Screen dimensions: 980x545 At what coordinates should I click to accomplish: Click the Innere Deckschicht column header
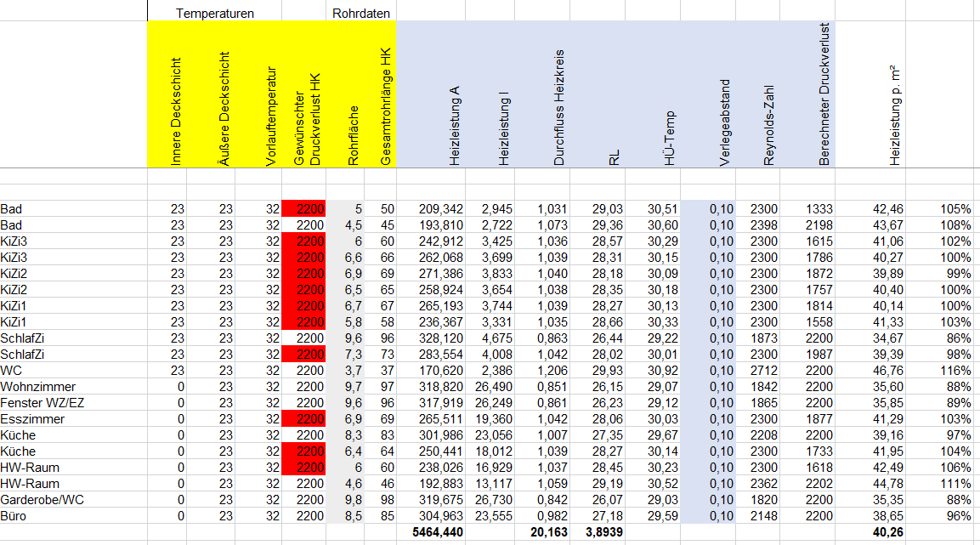pyautogui.click(x=176, y=112)
